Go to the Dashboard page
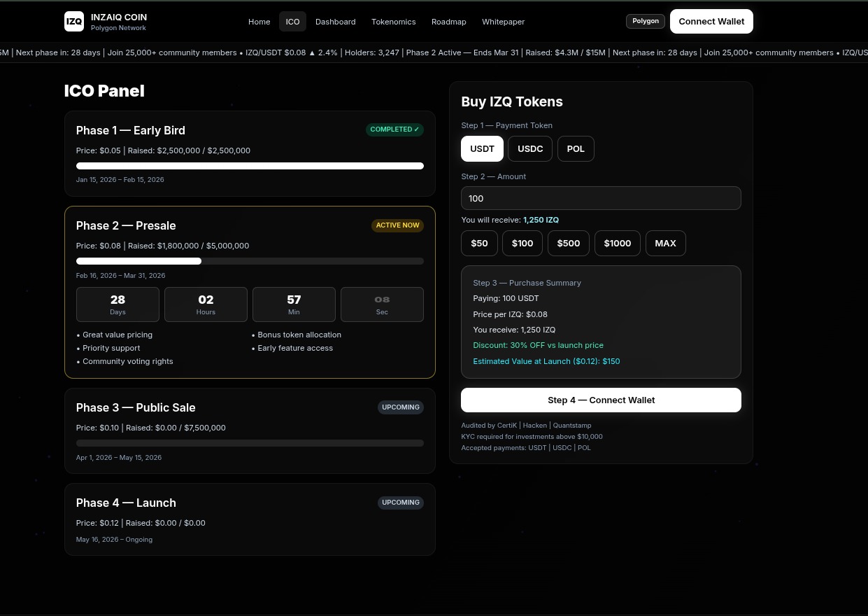 point(335,22)
